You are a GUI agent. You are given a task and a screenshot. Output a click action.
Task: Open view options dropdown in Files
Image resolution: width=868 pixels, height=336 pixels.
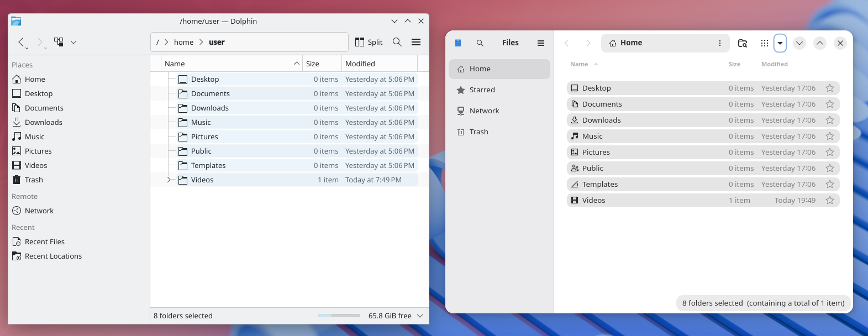click(780, 43)
